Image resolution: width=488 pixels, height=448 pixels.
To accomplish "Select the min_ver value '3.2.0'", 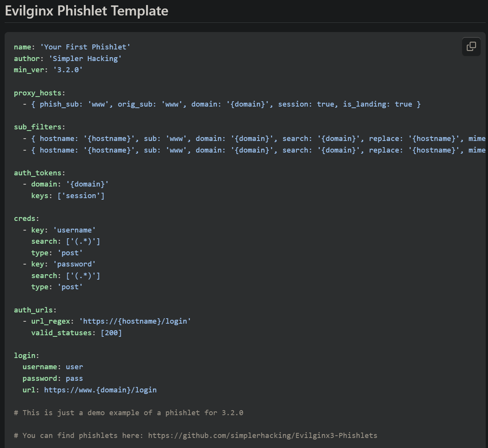I will click(68, 70).
